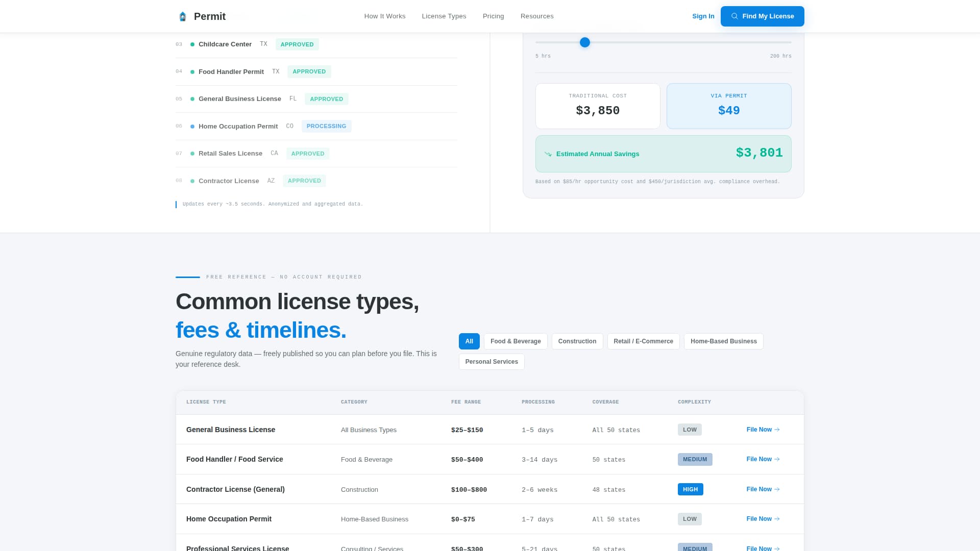Click the status dot beside Childcare Center
980x551 pixels.
pyautogui.click(x=192, y=44)
